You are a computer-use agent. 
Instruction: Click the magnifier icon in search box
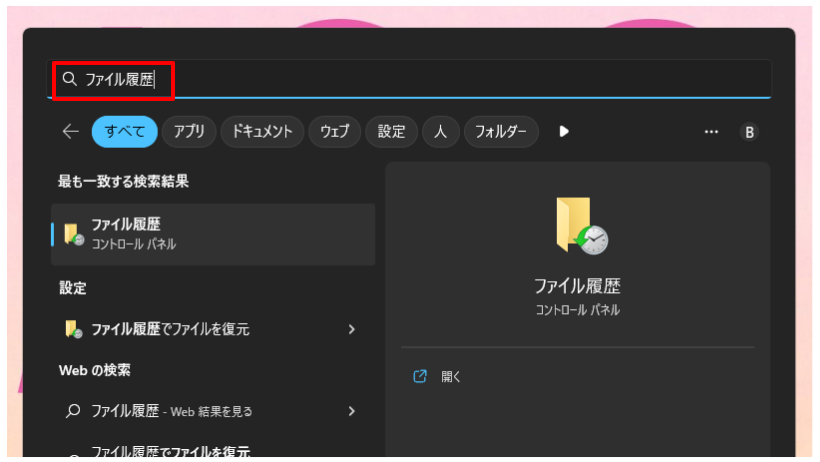[x=69, y=79]
